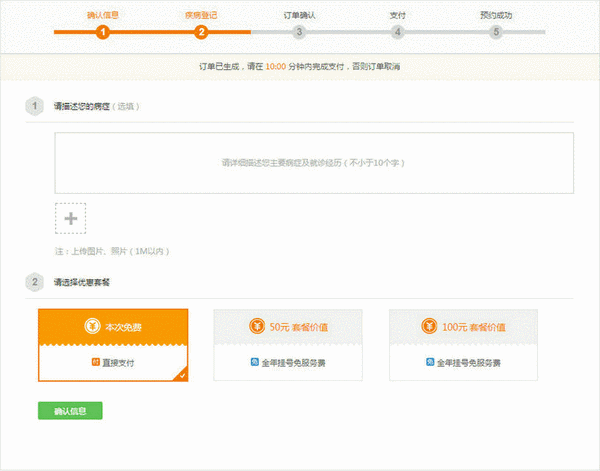
Task: Click the 注：上传图片、照片 note text
Action: [x=112, y=251]
